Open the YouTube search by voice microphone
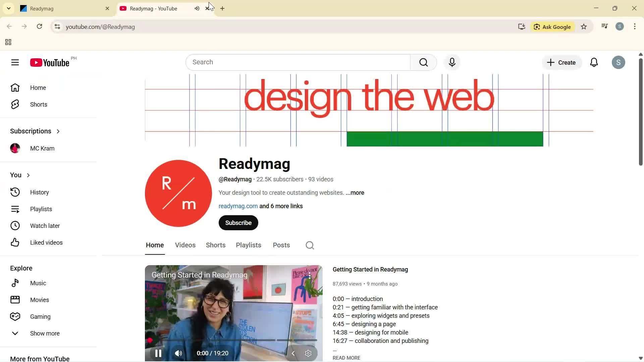The height and width of the screenshot is (362, 644). coord(452,62)
